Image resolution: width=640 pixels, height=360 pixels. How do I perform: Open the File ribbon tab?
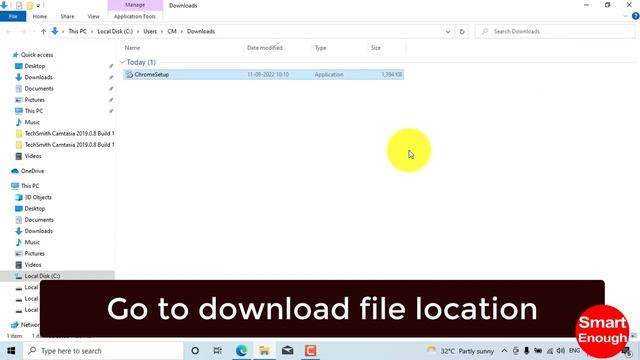(13, 16)
